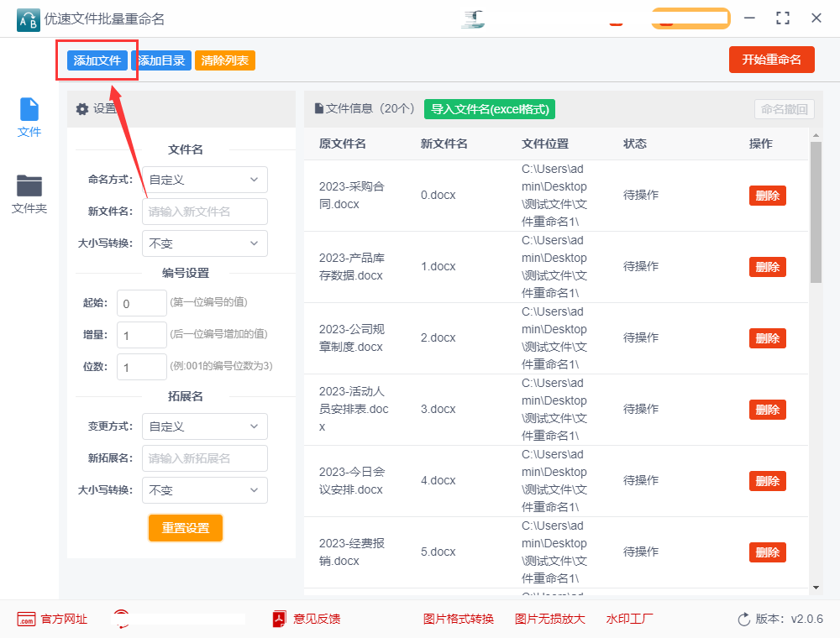The image size is (840, 638).
Task: Click the red feedback document icon
Action: click(279, 620)
